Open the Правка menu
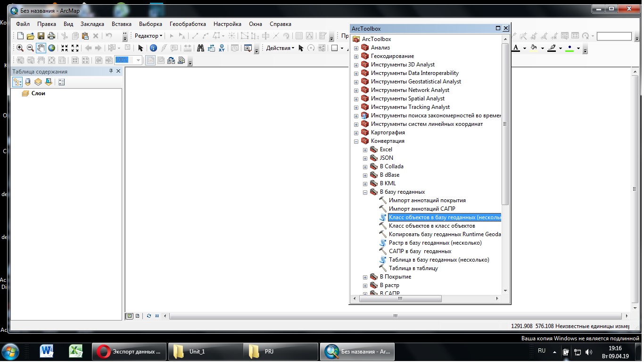Screen dimensions: 644x362 point(47,24)
